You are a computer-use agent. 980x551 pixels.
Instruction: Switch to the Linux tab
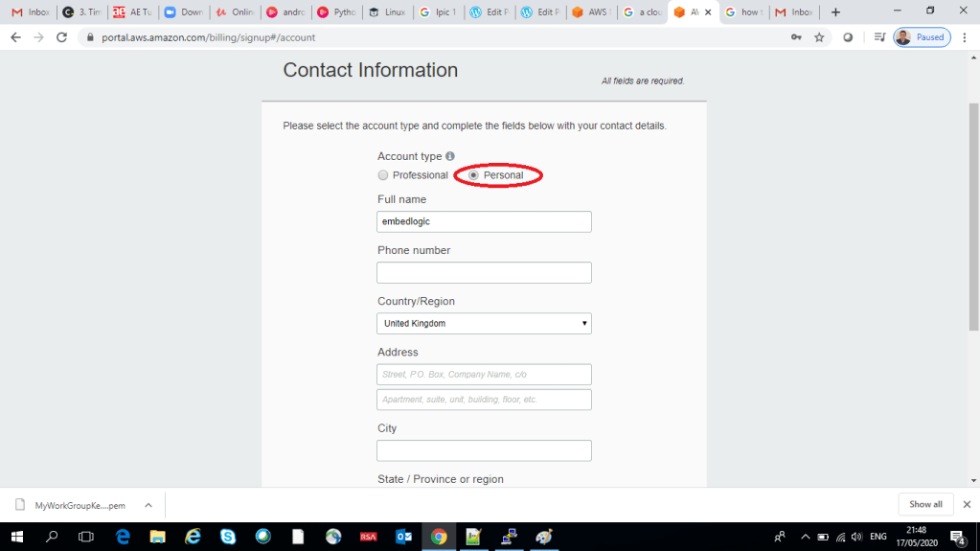(387, 12)
